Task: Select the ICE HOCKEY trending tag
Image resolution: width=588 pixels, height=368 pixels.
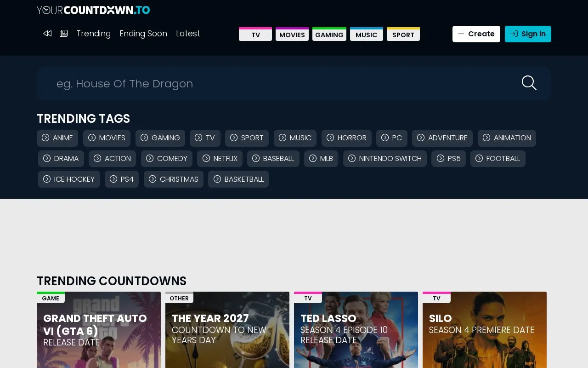Action: 69,179
